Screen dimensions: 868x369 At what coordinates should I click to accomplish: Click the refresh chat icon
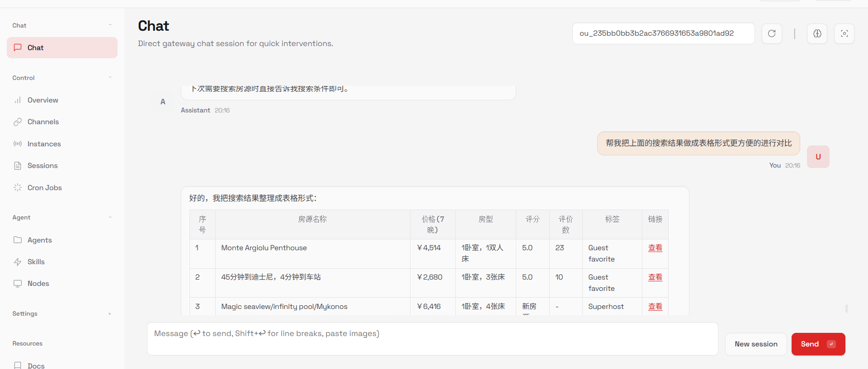click(x=772, y=33)
